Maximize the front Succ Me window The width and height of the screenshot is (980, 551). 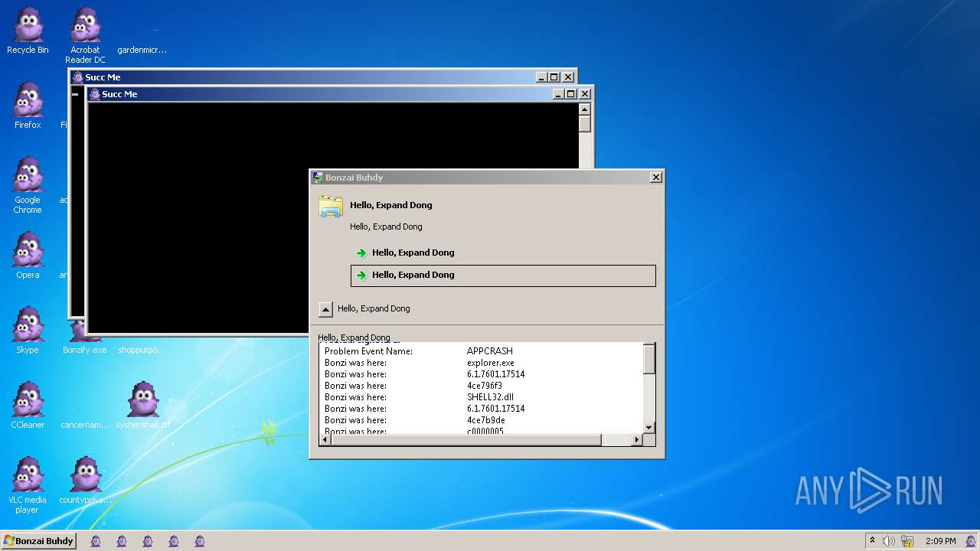pos(570,94)
